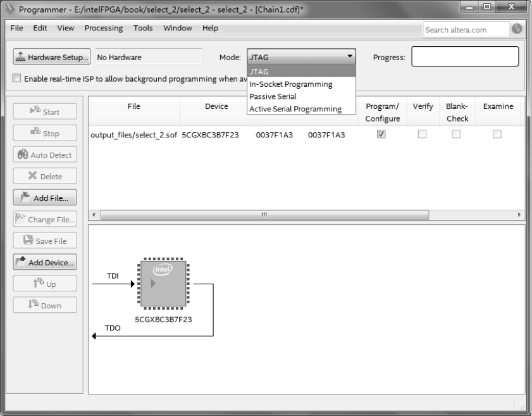532x416 pixels.
Task: Maximize the Programmer window
Action: click(x=487, y=7)
